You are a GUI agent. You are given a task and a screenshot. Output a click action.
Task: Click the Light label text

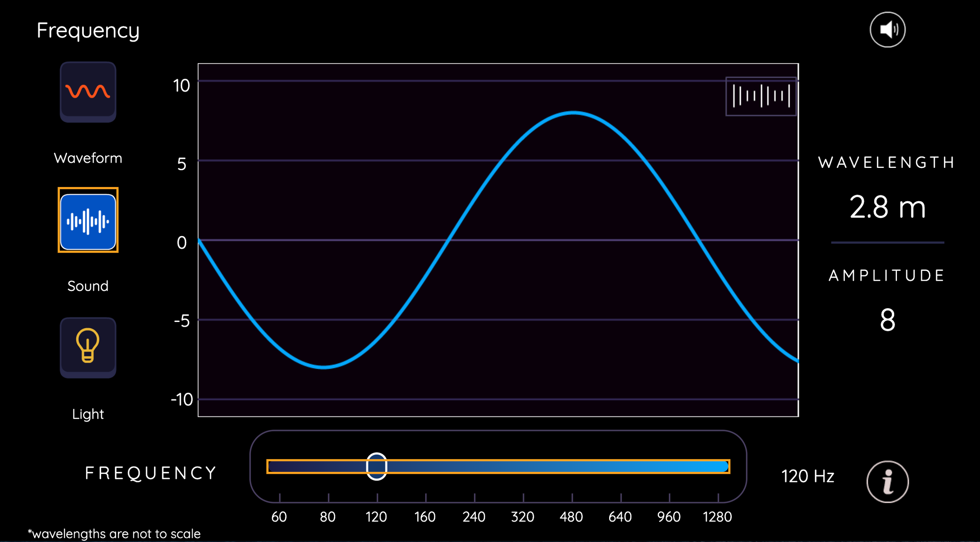[x=88, y=414]
